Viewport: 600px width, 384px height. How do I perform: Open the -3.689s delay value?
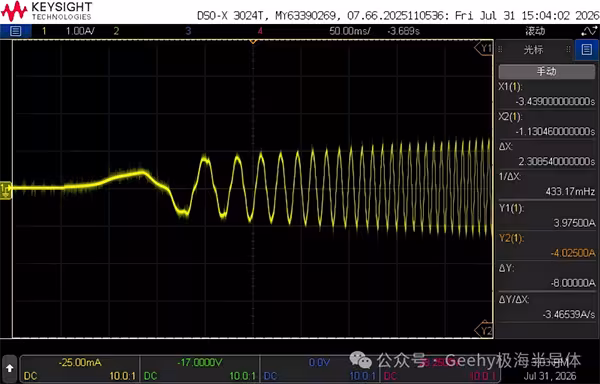(x=403, y=31)
